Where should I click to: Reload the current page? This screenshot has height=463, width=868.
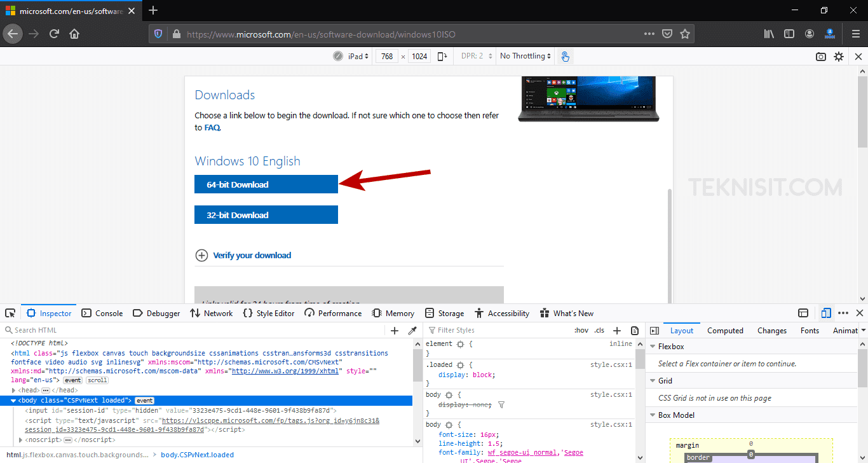click(55, 34)
